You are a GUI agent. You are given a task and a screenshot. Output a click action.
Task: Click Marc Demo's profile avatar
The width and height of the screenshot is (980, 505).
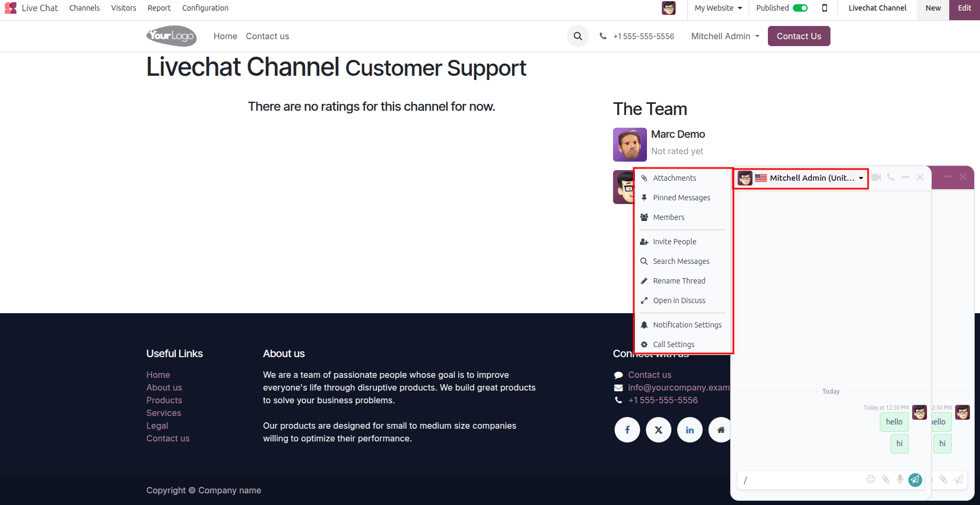tap(629, 144)
